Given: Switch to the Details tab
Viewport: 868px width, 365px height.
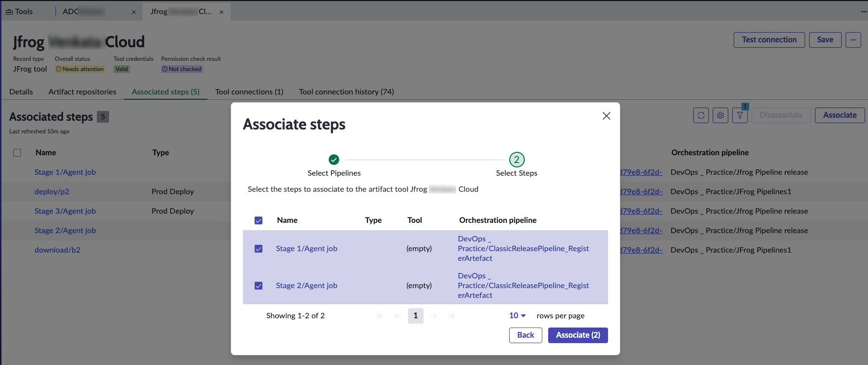Looking at the screenshot, I should tap(21, 91).
